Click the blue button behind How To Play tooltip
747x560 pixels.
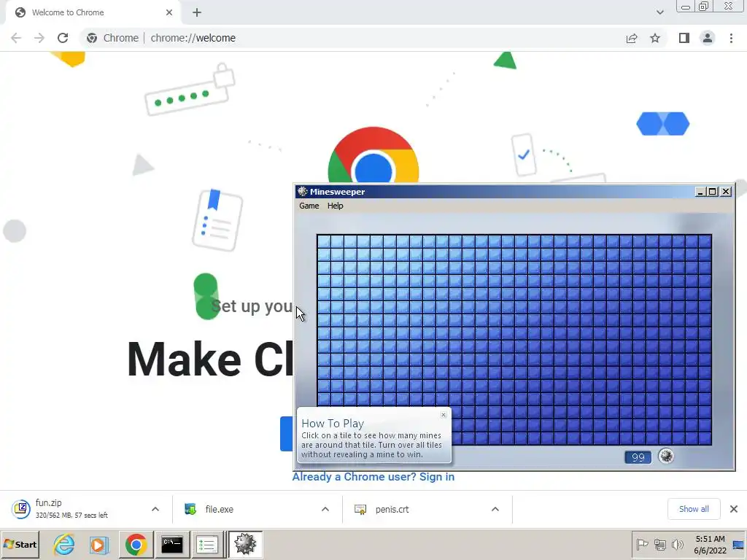click(286, 434)
